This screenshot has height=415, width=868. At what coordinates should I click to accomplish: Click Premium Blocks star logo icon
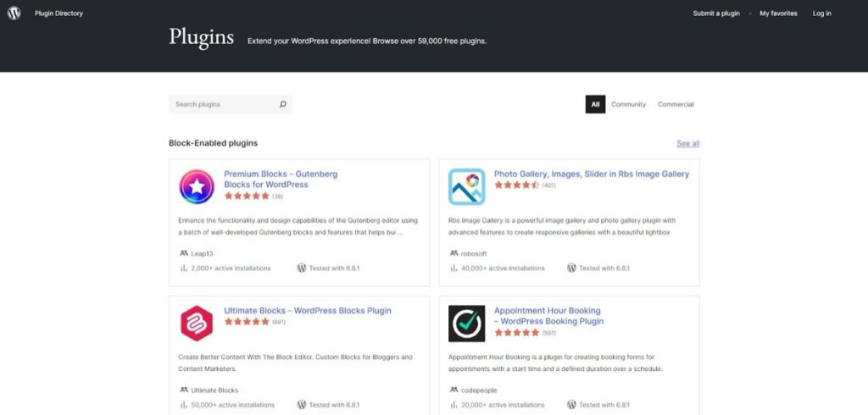197,186
